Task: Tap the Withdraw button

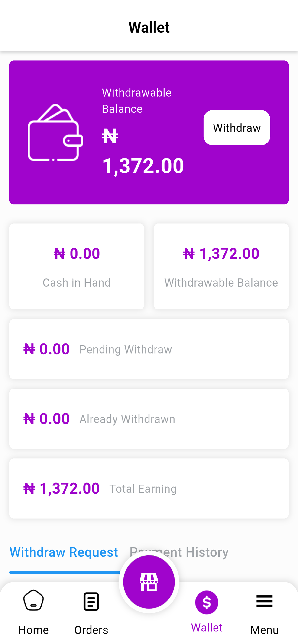Action: coord(237,128)
